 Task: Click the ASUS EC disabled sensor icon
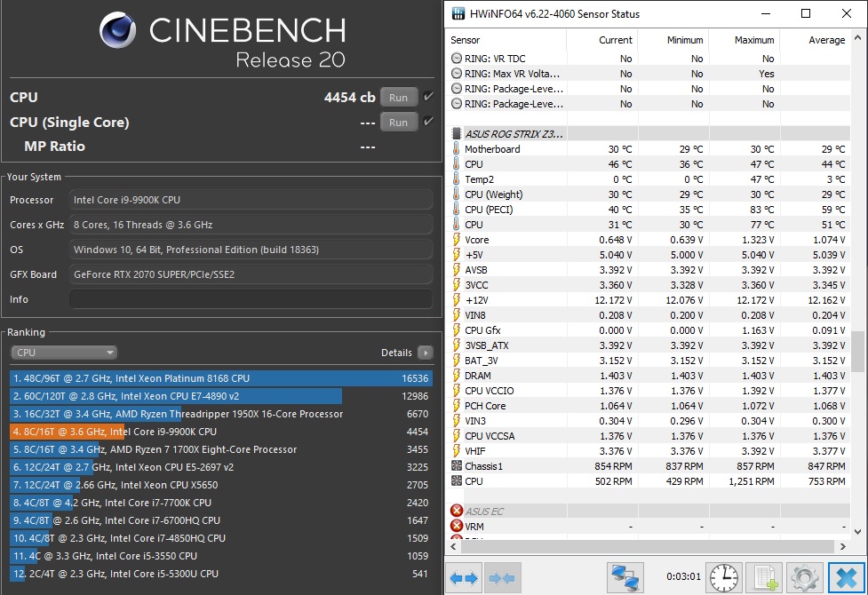(457, 511)
